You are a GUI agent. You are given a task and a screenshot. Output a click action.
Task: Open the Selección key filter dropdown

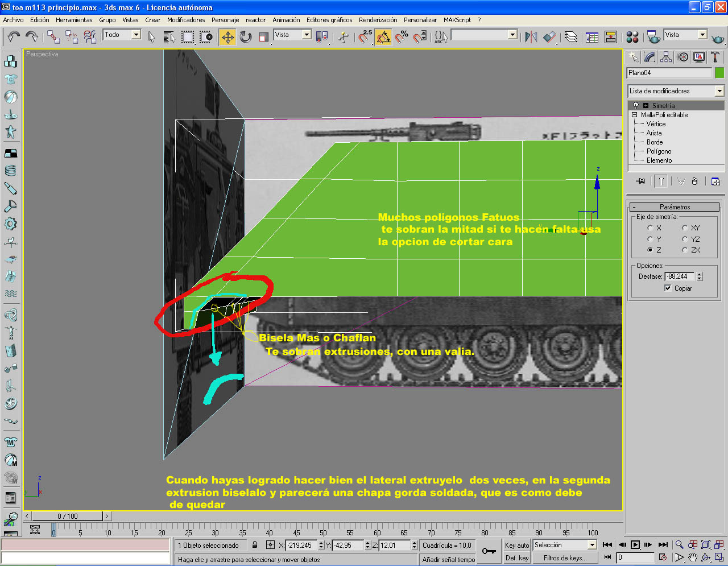pos(592,545)
